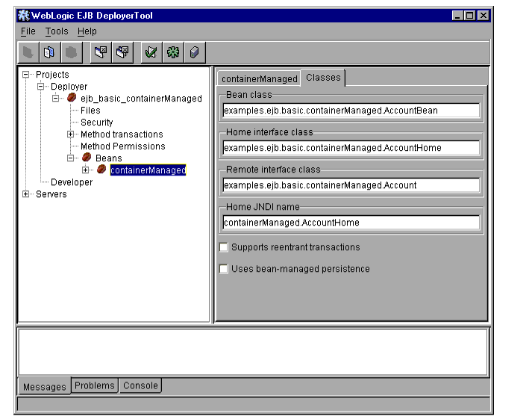The image size is (532, 419).
Task: Select Method Permissions tree item
Action: [x=123, y=146]
